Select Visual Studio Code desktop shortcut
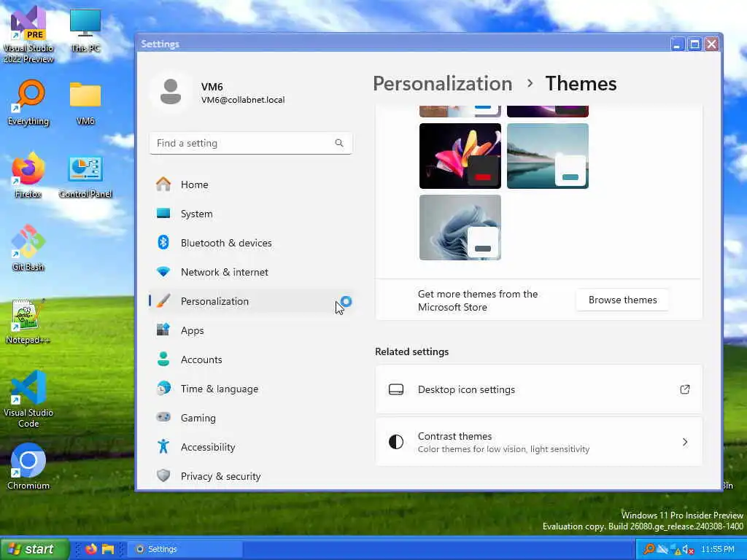The width and height of the screenshot is (747, 560). (28, 399)
